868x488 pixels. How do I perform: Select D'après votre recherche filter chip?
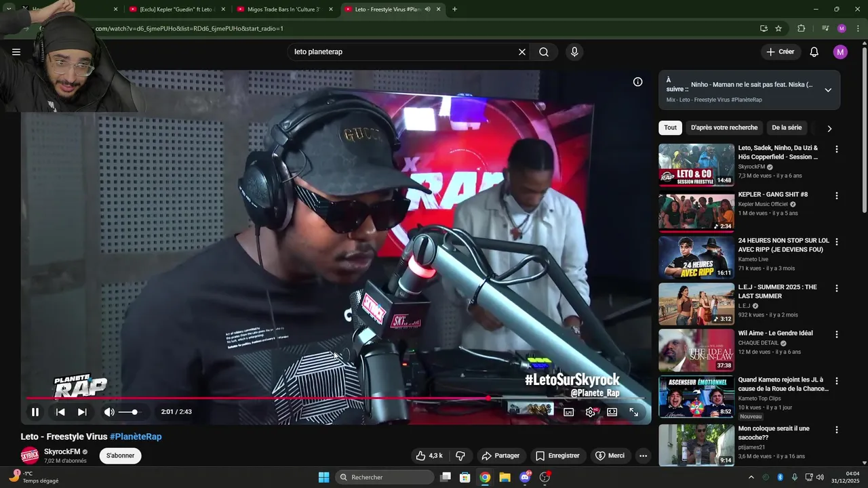pyautogui.click(x=724, y=127)
